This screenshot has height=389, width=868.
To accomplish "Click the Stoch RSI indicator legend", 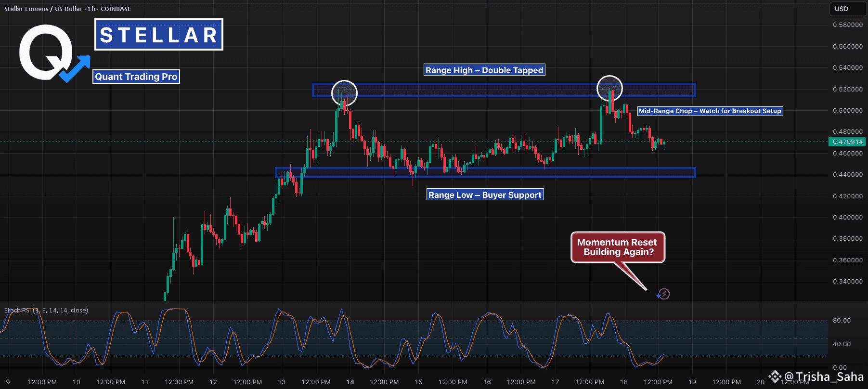I will click(x=46, y=310).
